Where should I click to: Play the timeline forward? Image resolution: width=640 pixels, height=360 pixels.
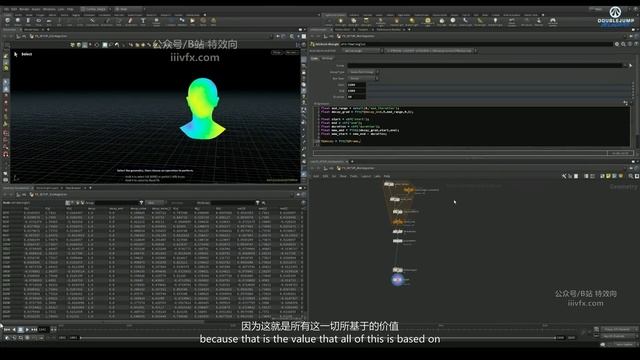(27, 329)
